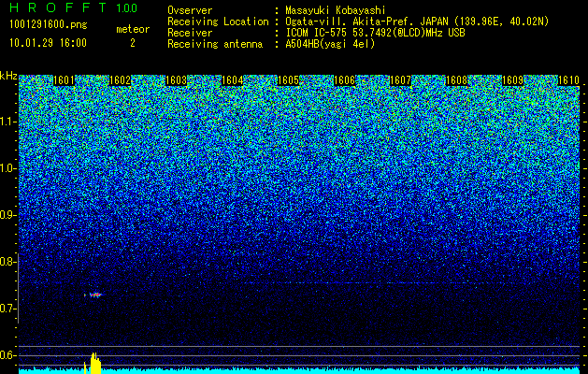Click the kHz axis unit label

pos(8,76)
